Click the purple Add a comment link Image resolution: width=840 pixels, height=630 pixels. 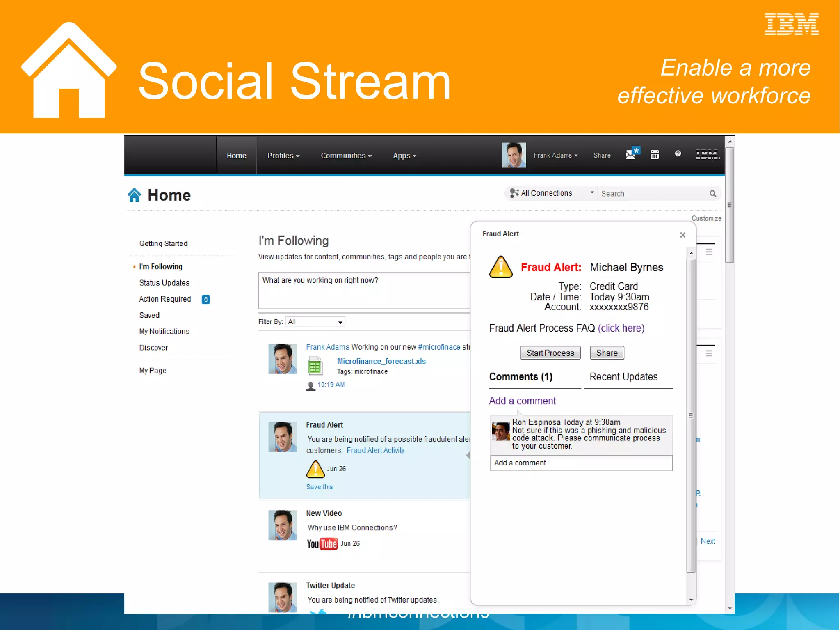point(522,401)
